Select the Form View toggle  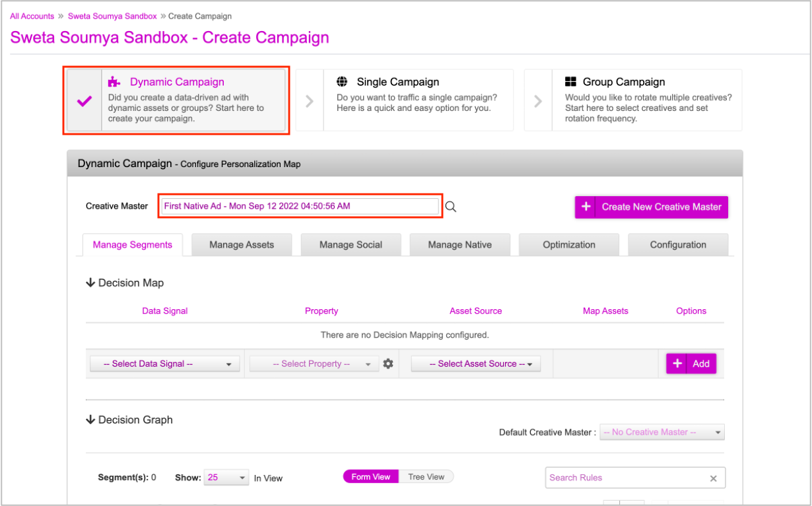370,477
